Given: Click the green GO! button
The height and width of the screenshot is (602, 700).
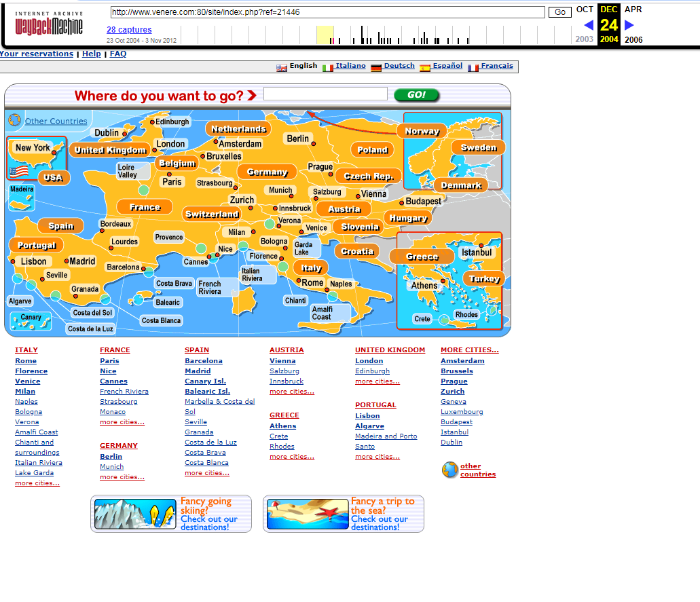Looking at the screenshot, I should tap(416, 94).
